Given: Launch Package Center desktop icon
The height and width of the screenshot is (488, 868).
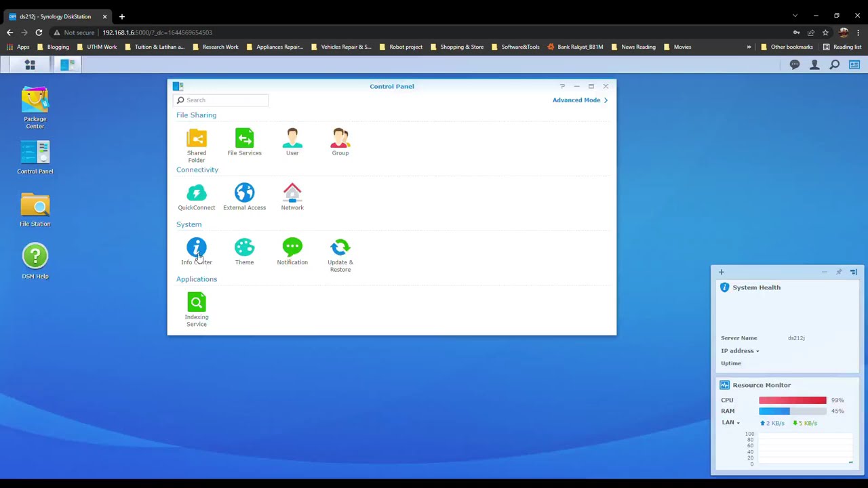Looking at the screenshot, I should [35, 108].
